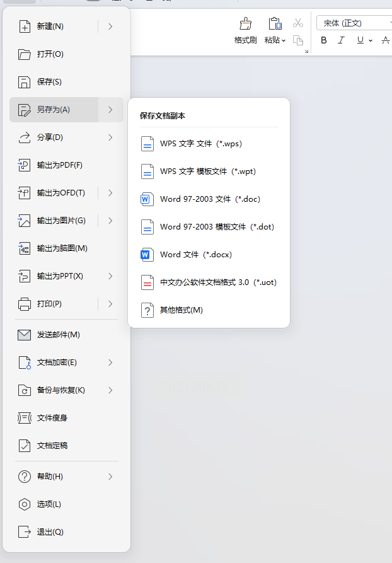Click the Export to OFD icon
The width and height of the screenshot is (392, 563).
pos(25,193)
